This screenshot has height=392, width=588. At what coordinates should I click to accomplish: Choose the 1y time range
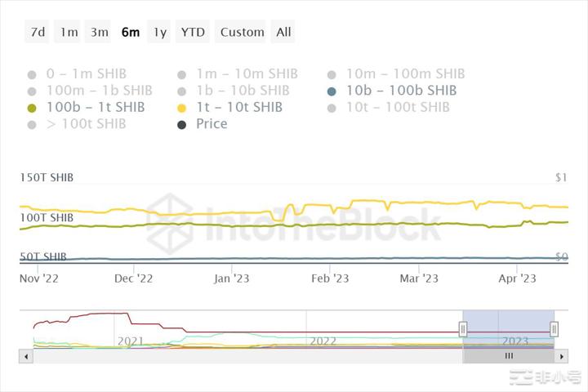160,32
